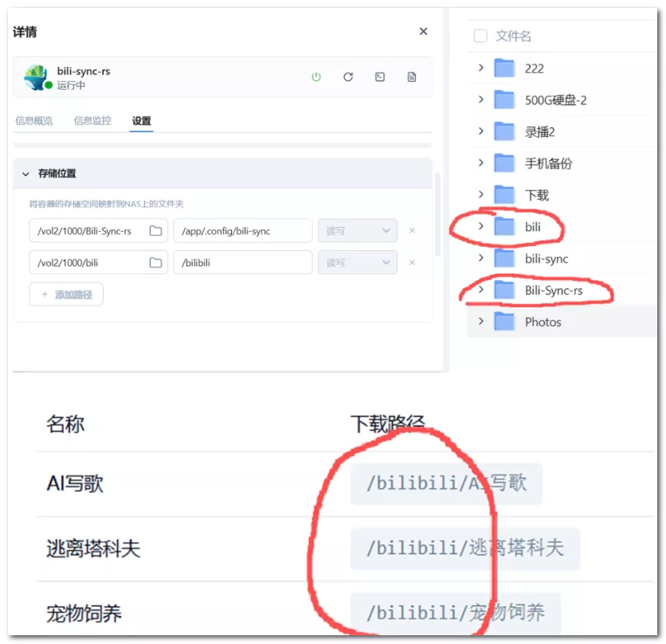Open permission dropdown for /app/.config/bili-sync
Screen dimensions: 666x644
click(x=358, y=231)
